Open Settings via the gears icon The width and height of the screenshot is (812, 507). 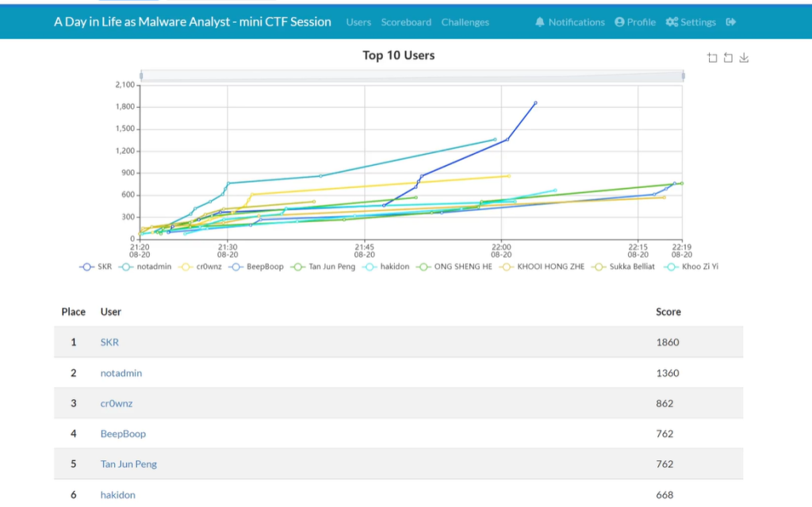(672, 22)
